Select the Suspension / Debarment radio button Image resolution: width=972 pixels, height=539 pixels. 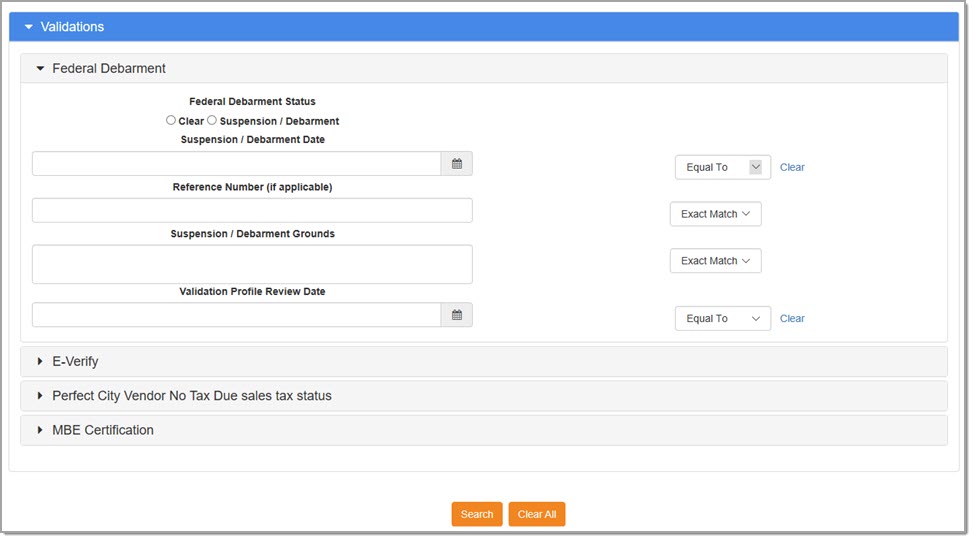[212, 120]
